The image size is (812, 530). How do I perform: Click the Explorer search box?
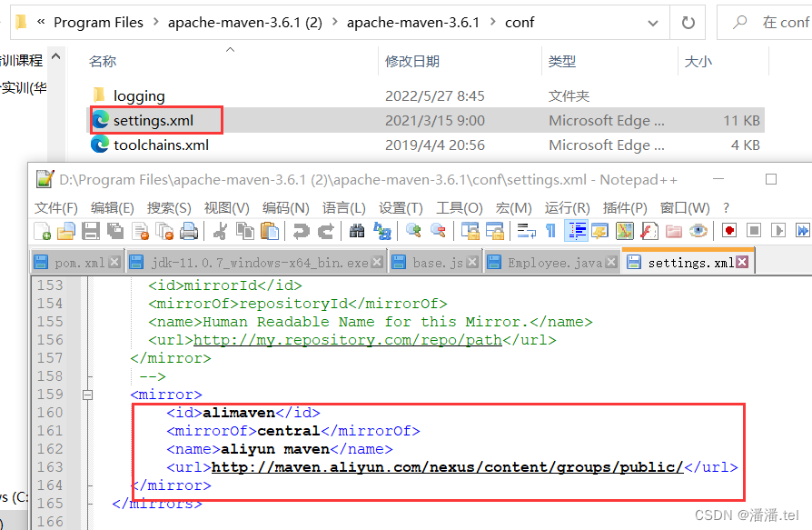point(766,23)
